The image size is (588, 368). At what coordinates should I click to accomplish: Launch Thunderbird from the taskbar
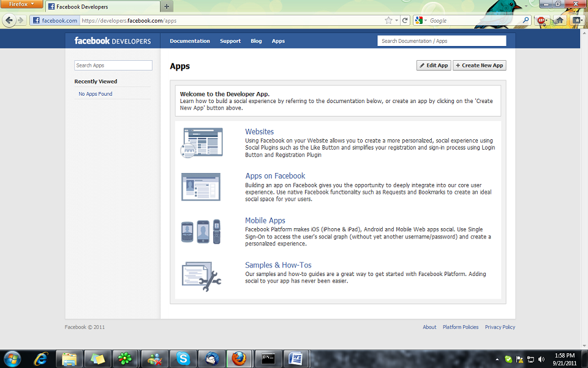coord(211,359)
